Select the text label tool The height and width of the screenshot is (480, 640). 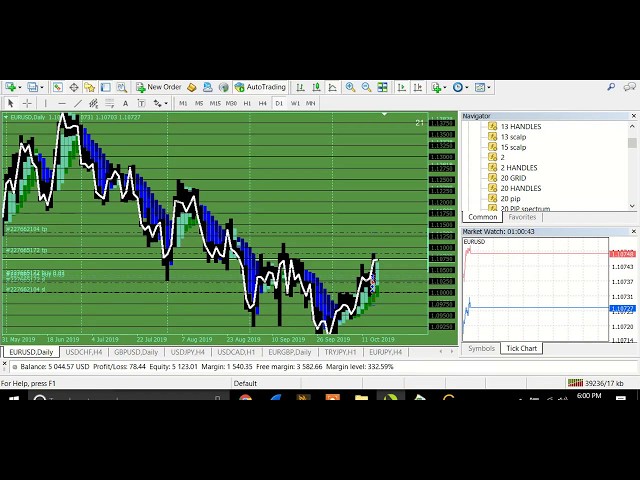coord(125,104)
